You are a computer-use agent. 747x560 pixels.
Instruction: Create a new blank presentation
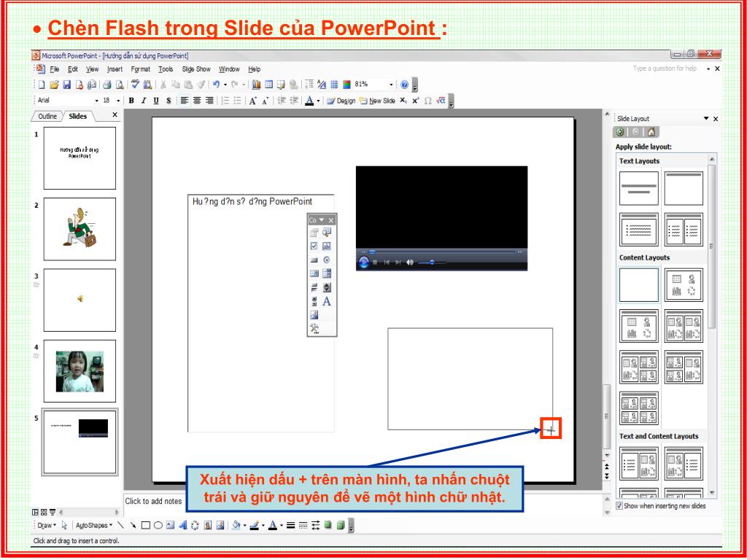(x=42, y=85)
